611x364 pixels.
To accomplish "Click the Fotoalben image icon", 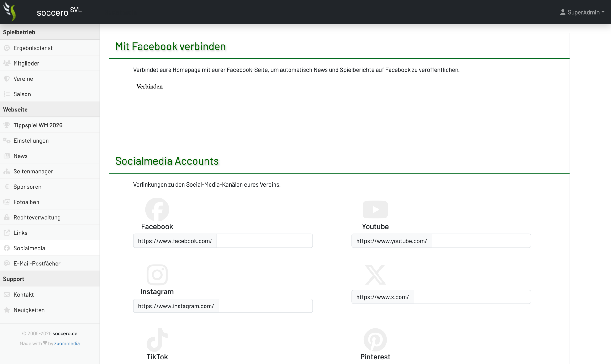I will tap(7, 202).
